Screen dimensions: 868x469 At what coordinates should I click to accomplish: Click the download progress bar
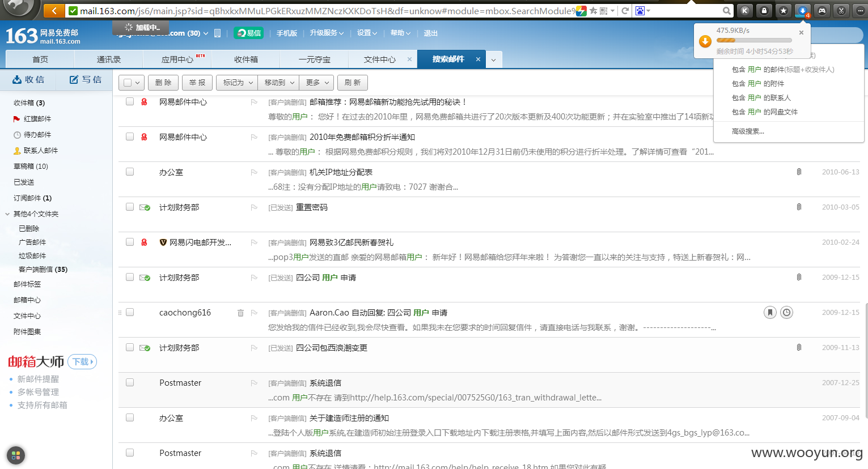(x=754, y=40)
